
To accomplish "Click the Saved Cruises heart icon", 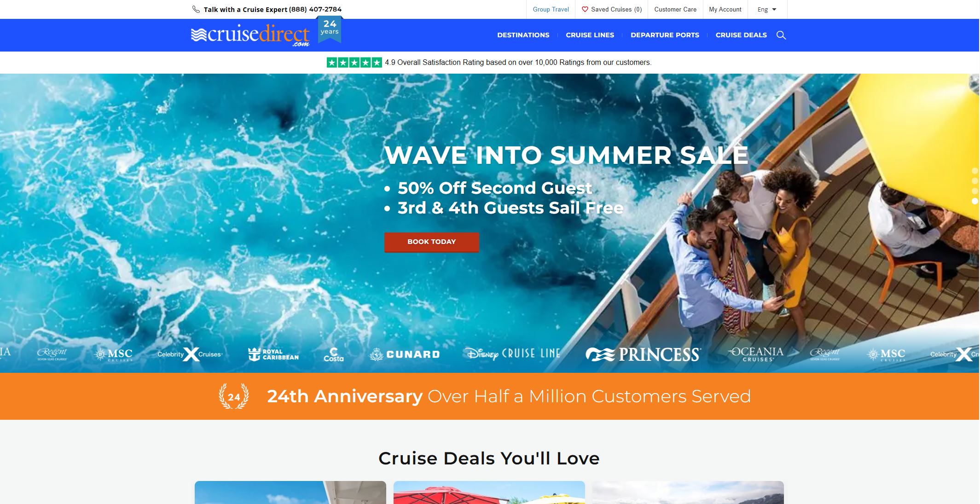I will click(x=585, y=9).
